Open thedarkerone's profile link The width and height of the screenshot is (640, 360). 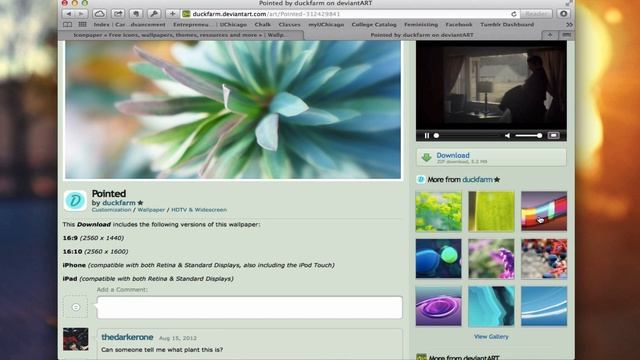(x=127, y=337)
